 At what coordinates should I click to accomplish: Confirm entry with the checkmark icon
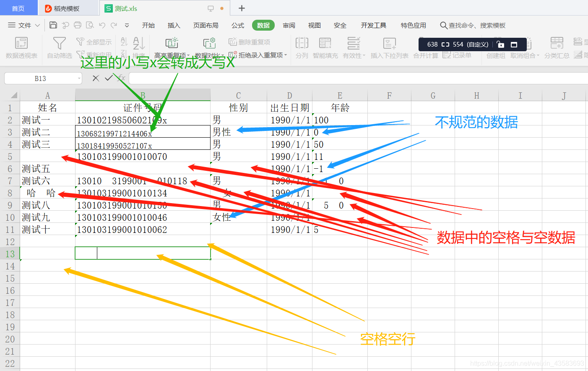click(x=109, y=78)
